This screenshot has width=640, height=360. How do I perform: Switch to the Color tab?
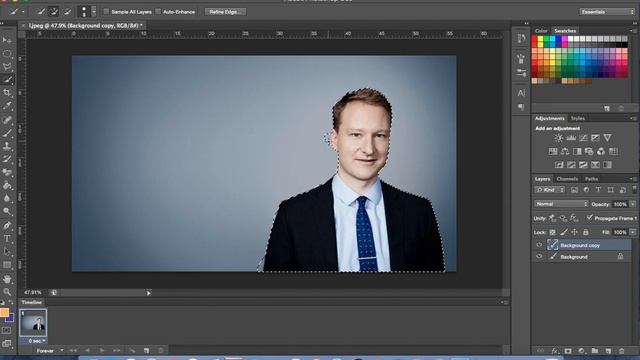pyautogui.click(x=541, y=31)
